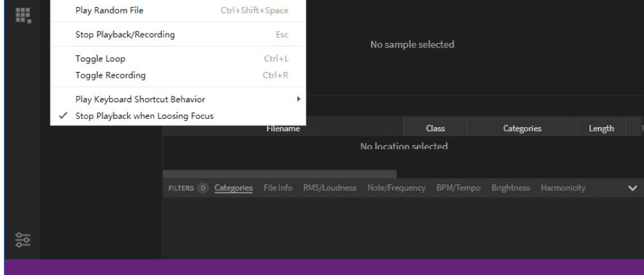Collapse the filters panel with chevron
The width and height of the screenshot is (644, 275).
(x=632, y=188)
